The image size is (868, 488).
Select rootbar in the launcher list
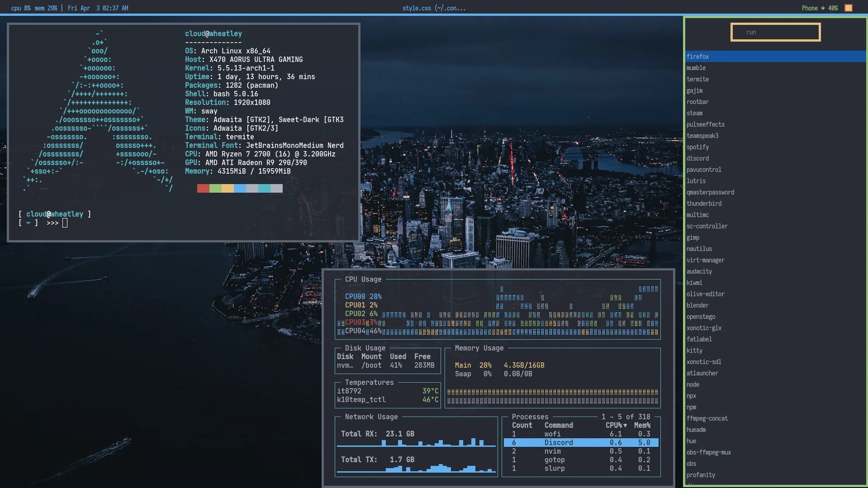pos(776,102)
